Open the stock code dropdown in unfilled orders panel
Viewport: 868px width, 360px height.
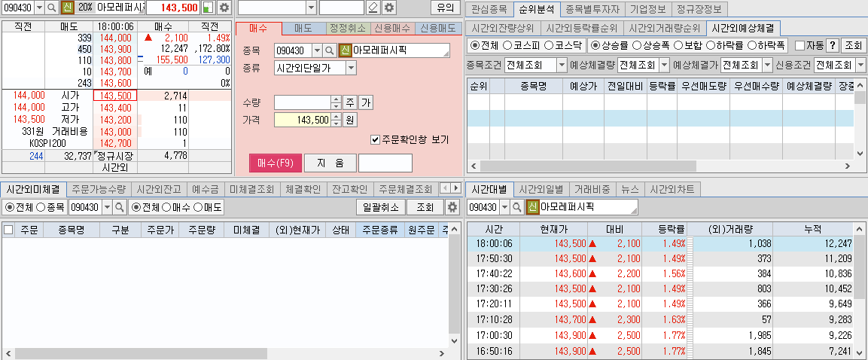(x=107, y=207)
